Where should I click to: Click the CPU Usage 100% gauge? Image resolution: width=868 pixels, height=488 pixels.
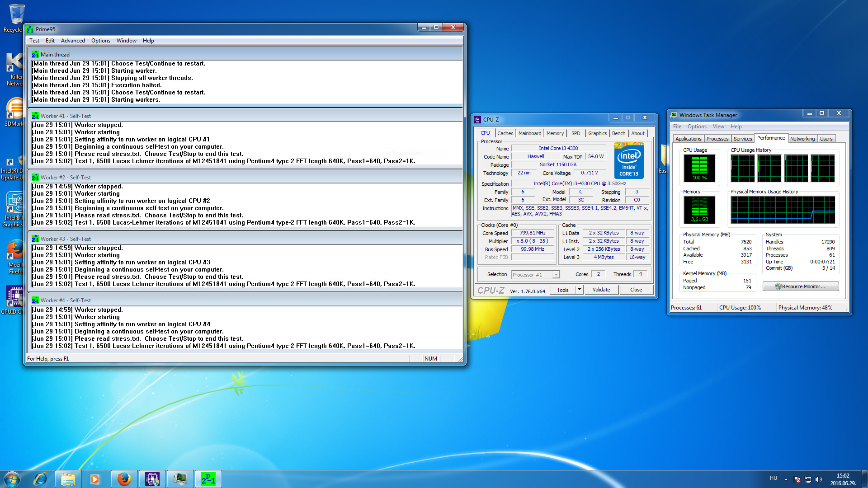point(699,168)
